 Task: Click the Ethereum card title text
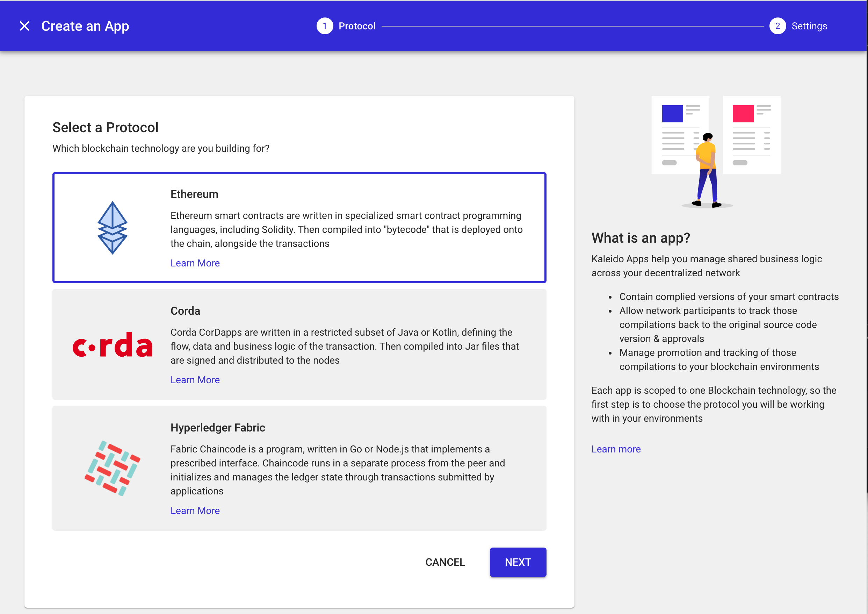[194, 194]
